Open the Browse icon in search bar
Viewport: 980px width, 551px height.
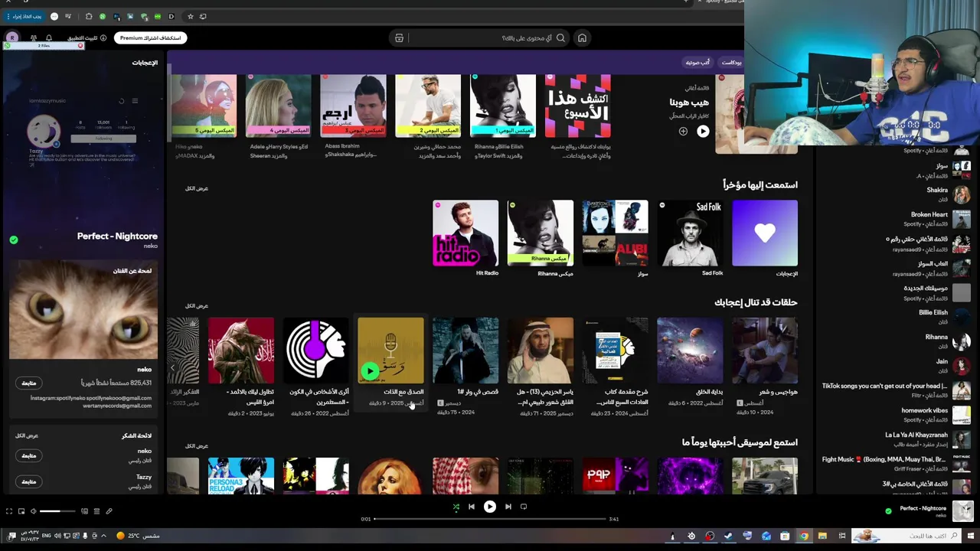[x=399, y=37]
